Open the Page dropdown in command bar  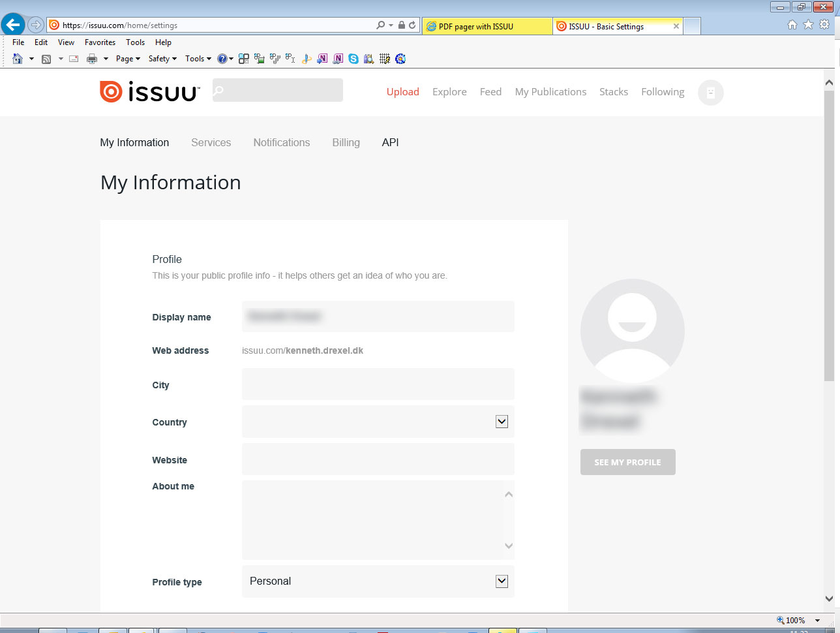pos(128,59)
